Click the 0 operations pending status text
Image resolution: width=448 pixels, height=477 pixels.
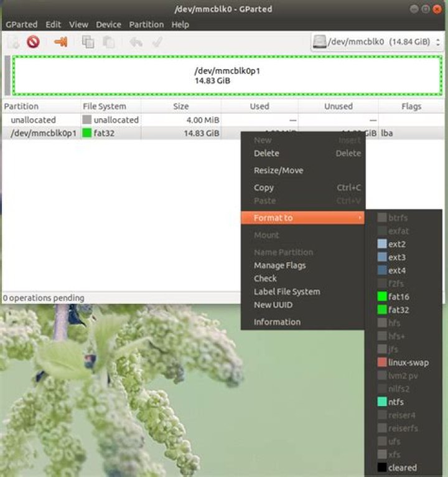pyautogui.click(x=44, y=298)
